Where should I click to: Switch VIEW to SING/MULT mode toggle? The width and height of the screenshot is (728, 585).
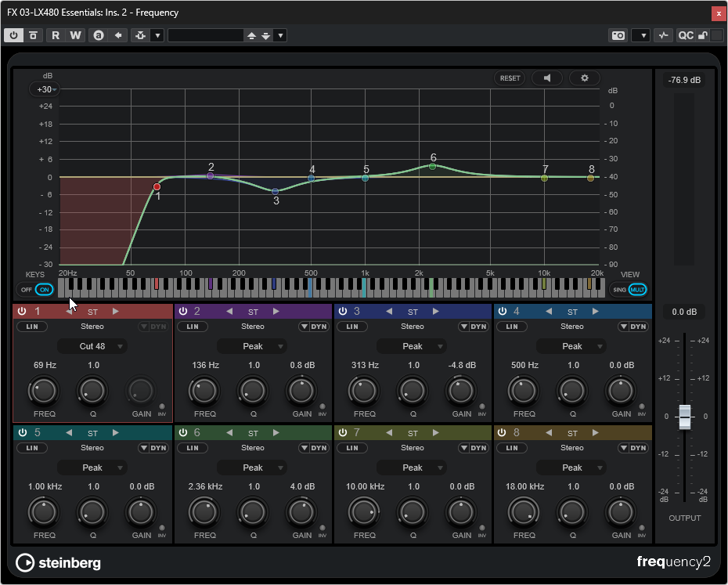(x=629, y=290)
